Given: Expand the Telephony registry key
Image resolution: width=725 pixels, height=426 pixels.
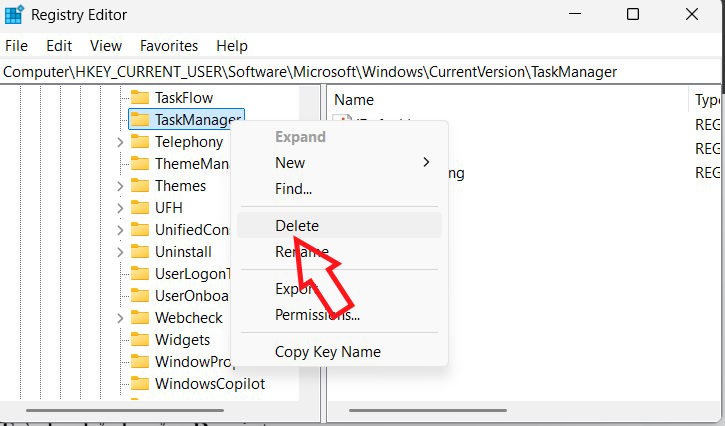Looking at the screenshot, I should pyautogui.click(x=120, y=142).
